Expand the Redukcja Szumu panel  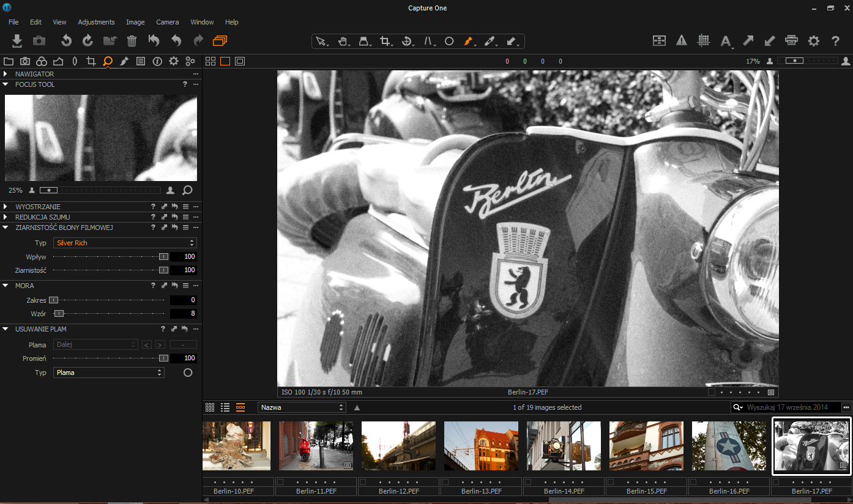pos(6,217)
